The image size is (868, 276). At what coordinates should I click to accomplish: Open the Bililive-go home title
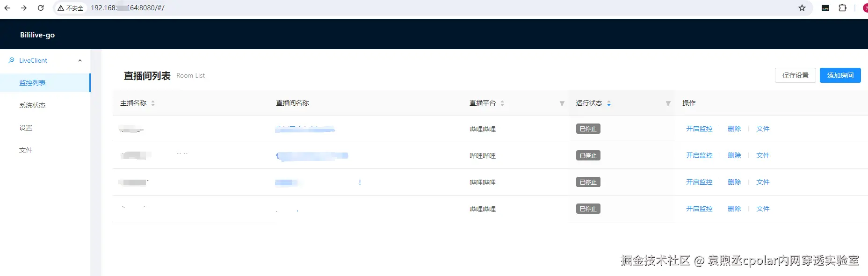[37, 35]
